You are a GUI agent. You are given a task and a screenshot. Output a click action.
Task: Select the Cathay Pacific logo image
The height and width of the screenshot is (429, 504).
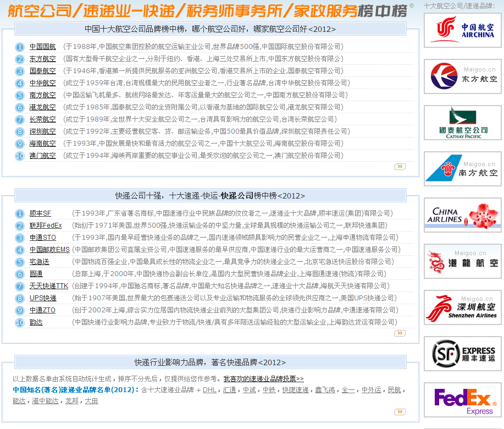point(462,123)
